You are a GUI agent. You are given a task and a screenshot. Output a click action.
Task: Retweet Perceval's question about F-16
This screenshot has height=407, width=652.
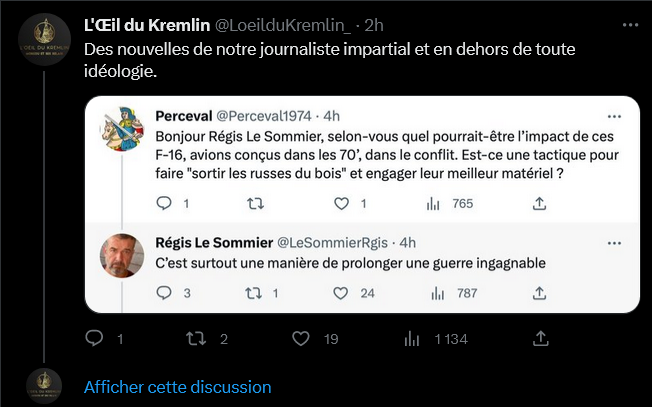pos(254,203)
